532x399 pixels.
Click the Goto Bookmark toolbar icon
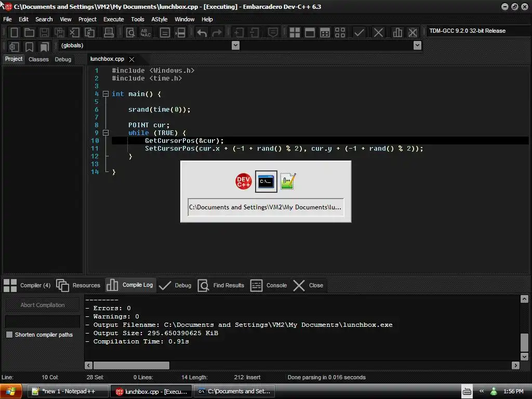tap(45, 47)
